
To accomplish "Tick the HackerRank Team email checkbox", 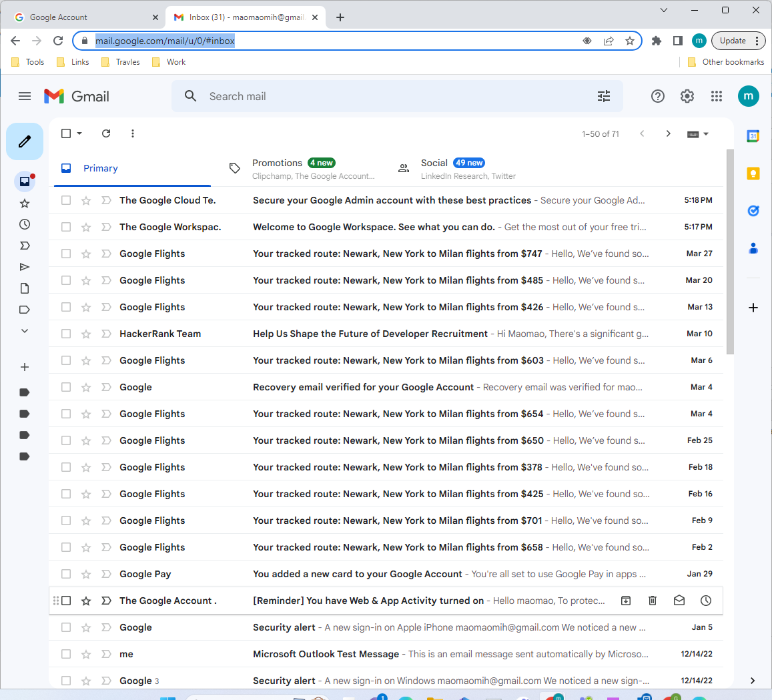I will tap(66, 334).
